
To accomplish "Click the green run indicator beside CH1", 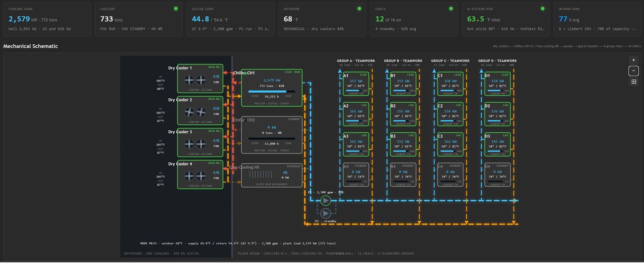I will (x=245, y=73).
